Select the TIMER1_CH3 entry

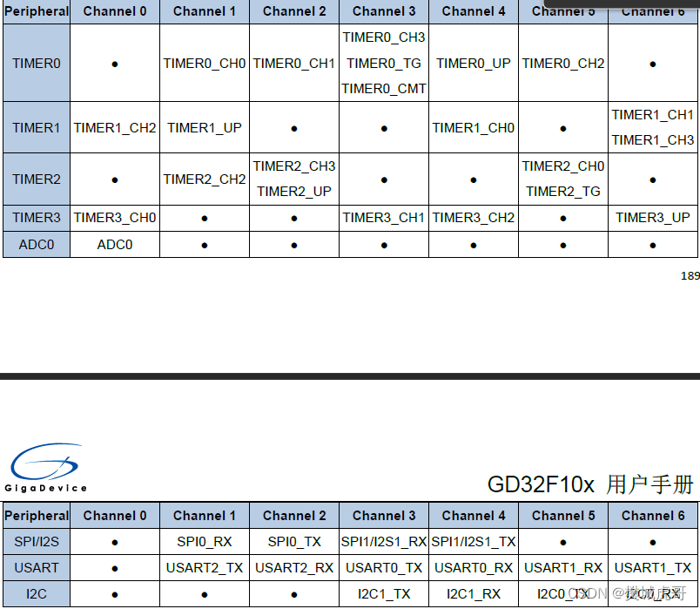[x=652, y=139]
